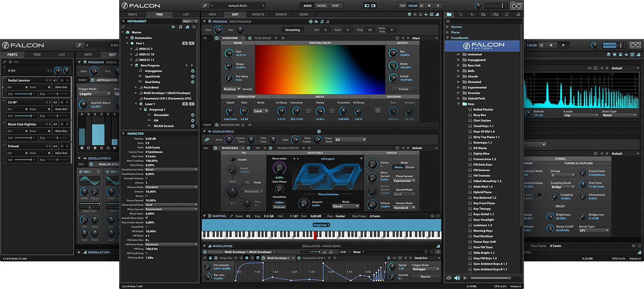Toggle the FM Enable switch
644x289 pixels.
click(233, 159)
